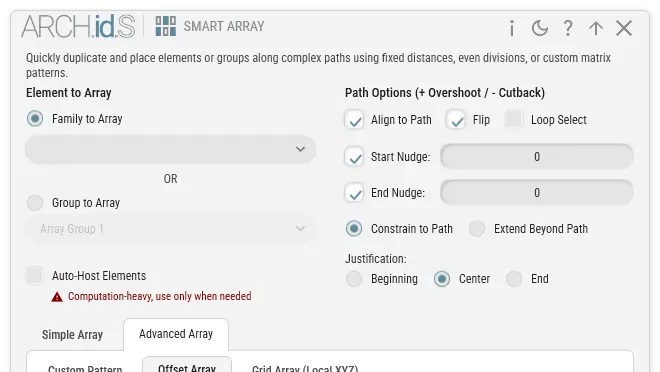The image size is (660, 372).
Task: Toggle dark mode moon icon
Action: (540, 28)
